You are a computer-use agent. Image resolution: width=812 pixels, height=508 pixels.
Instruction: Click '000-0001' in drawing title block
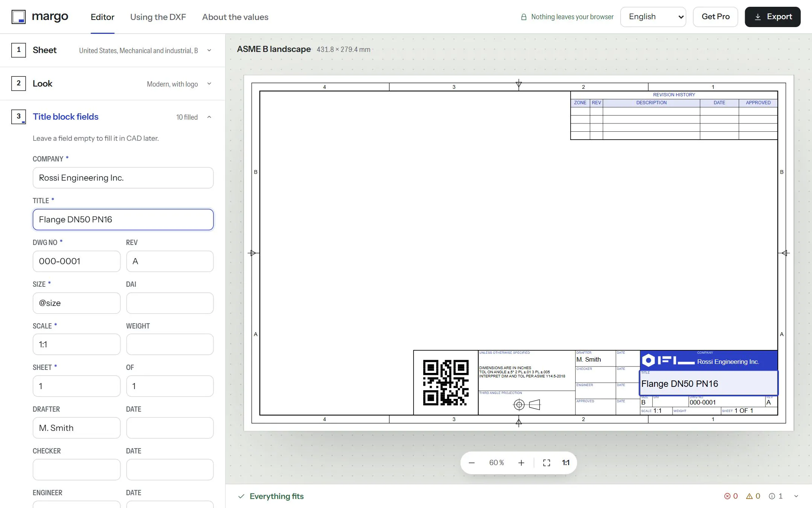[703, 403]
